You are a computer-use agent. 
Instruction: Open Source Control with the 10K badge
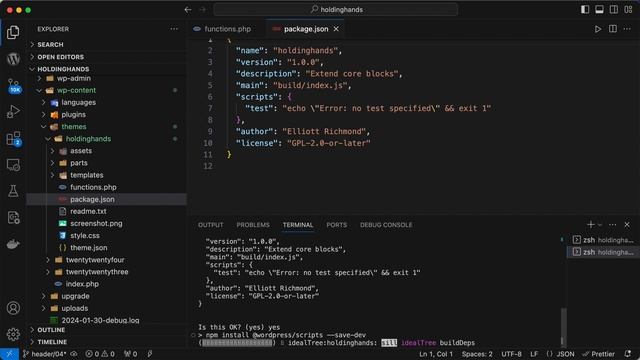click(x=13, y=86)
